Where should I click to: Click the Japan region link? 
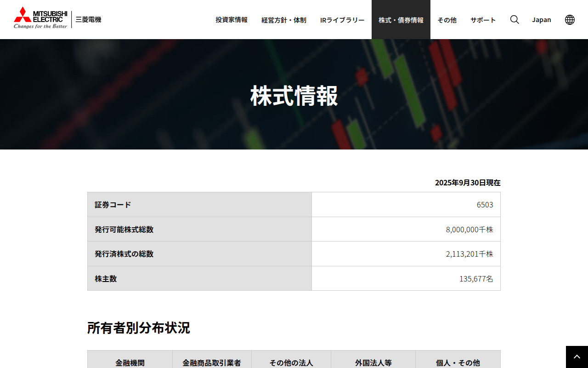tap(542, 20)
